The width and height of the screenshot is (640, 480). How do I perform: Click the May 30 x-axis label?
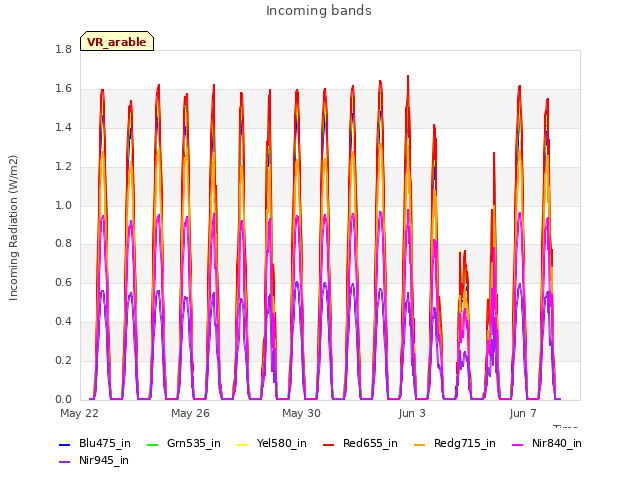point(301,413)
